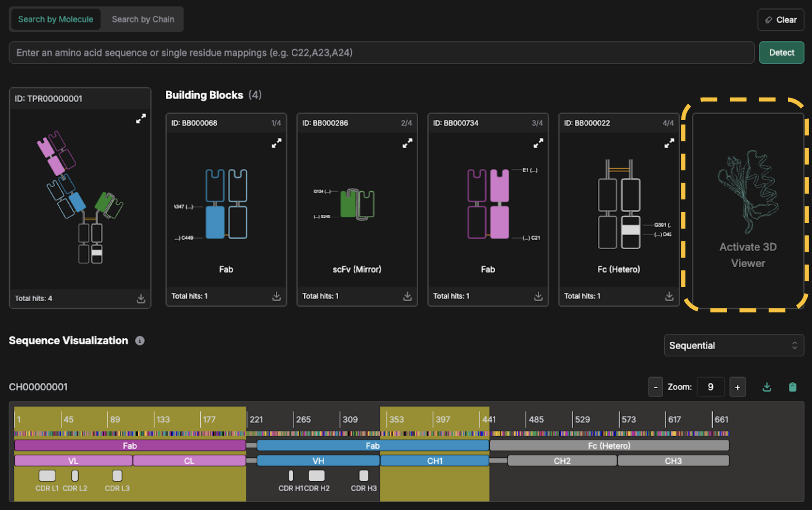Switch to Search by Molecule tab
812x510 pixels.
pyautogui.click(x=56, y=20)
